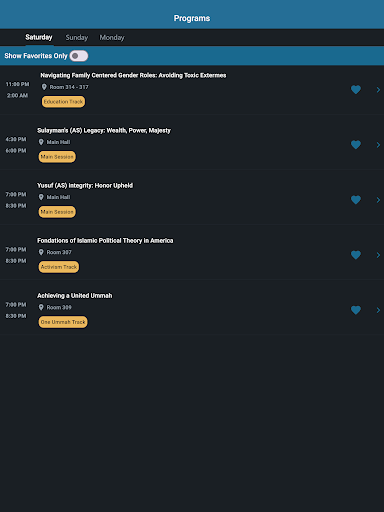Favorite Achieving a United Ummah session
This screenshot has width=384, height=512.
coord(356,310)
